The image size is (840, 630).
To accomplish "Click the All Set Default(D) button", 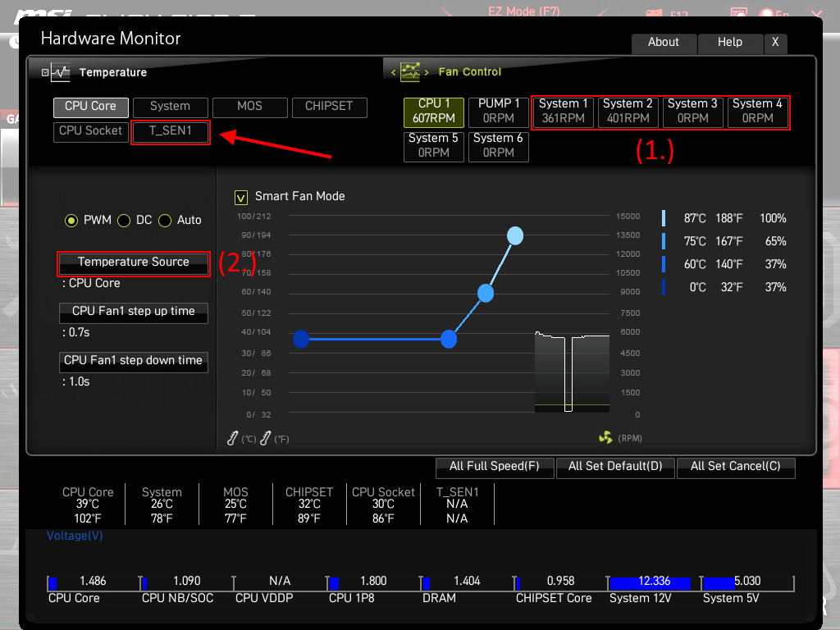I will [x=615, y=467].
